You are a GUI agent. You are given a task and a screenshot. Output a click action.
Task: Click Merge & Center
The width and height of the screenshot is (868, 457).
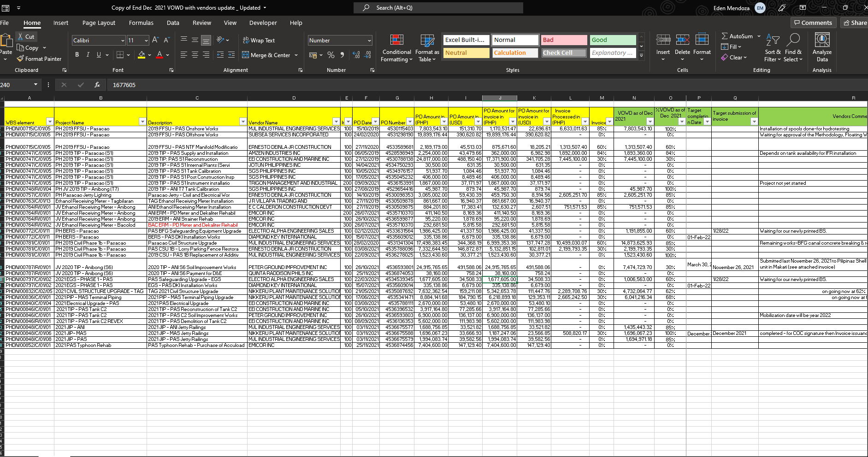266,55
